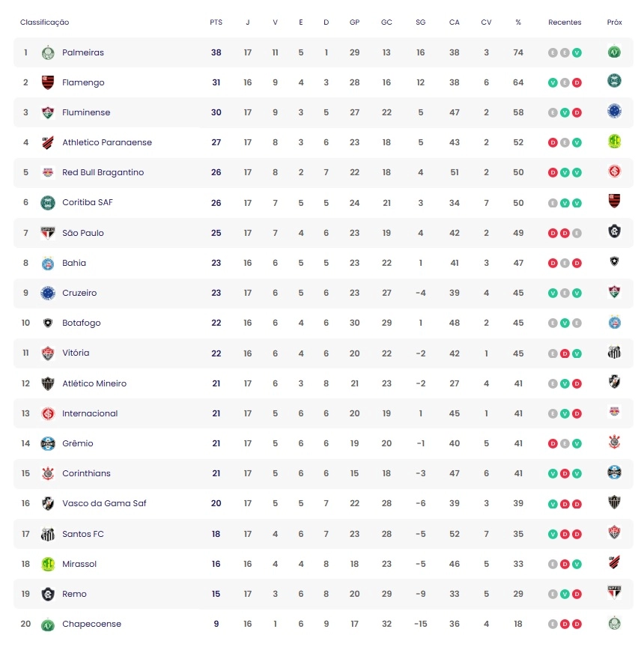Click Mirassol's yellow-green crest icon
The height and width of the screenshot is (647, 644).
click(x=48, y=564)
